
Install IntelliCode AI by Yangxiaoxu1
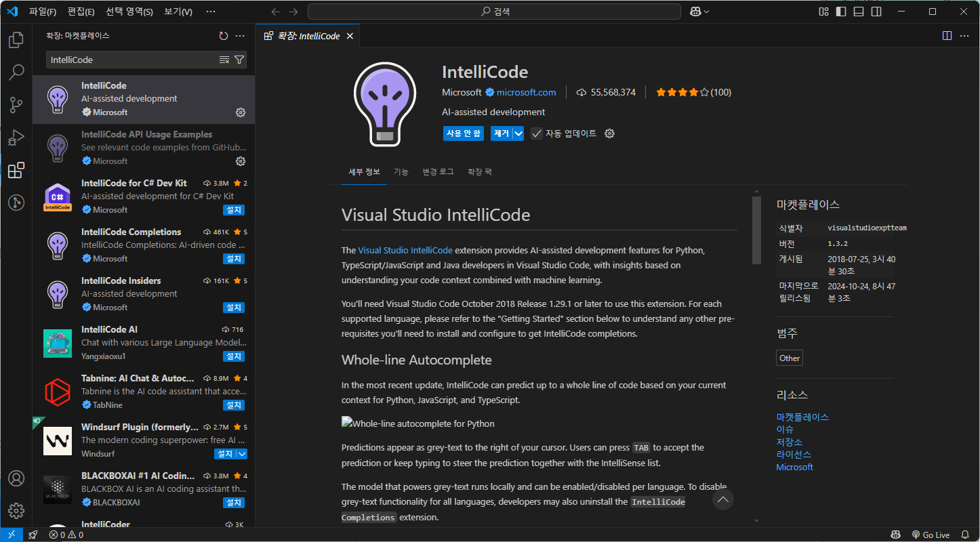click(x=234, y=356)
